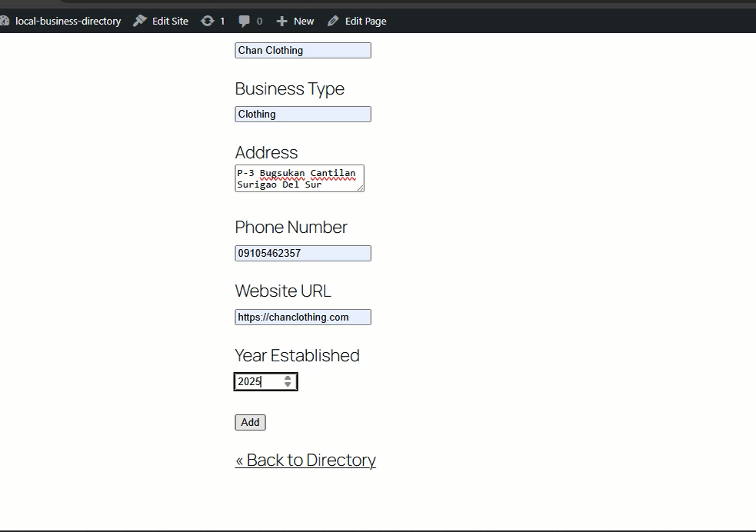Decrease Year Established with down arrow

coord(288,385)
